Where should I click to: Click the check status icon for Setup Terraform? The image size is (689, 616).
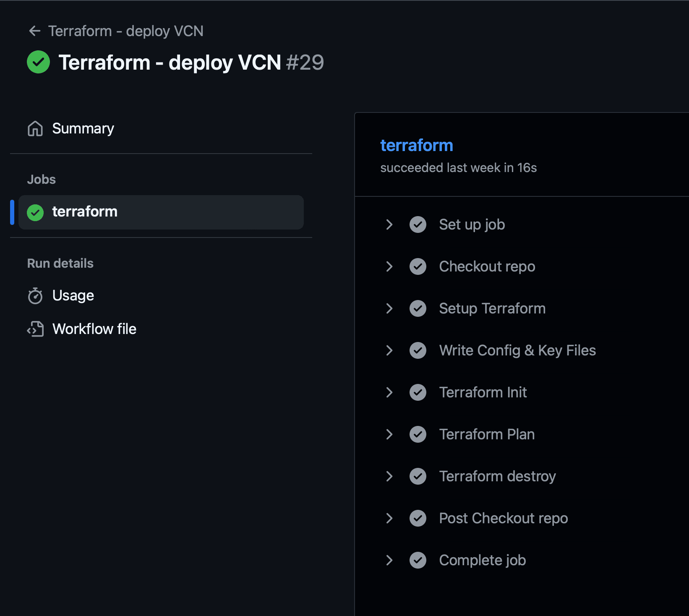click(418, 308)
